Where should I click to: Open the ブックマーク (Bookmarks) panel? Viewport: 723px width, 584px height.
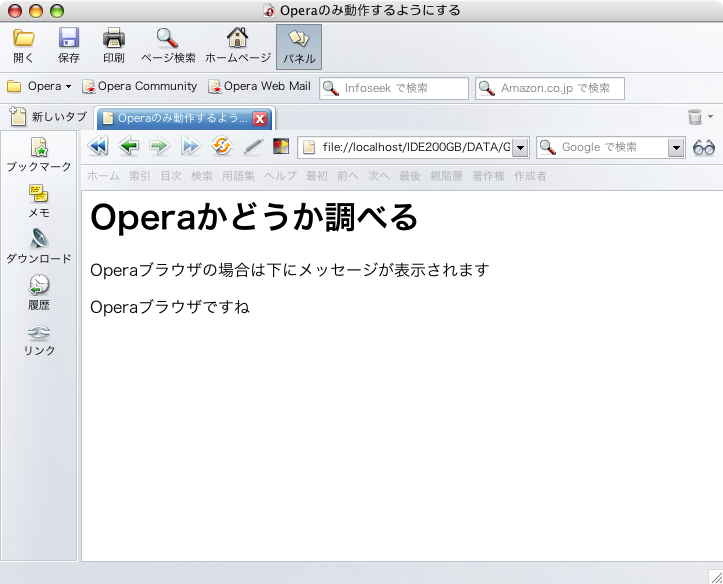pyautogui.click(x=39, y=148)
